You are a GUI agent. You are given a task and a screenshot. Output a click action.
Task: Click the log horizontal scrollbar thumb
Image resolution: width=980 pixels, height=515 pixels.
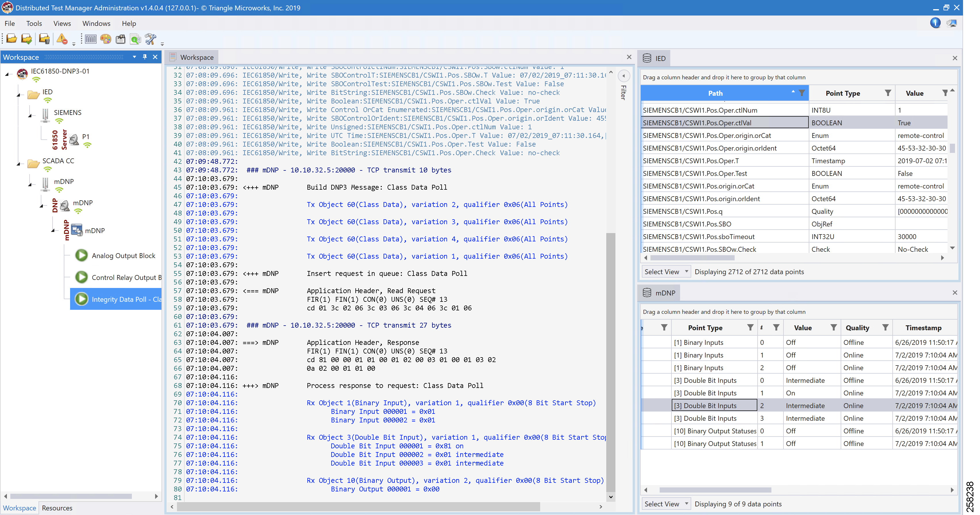pyautogui.click(x=358, y=506)
